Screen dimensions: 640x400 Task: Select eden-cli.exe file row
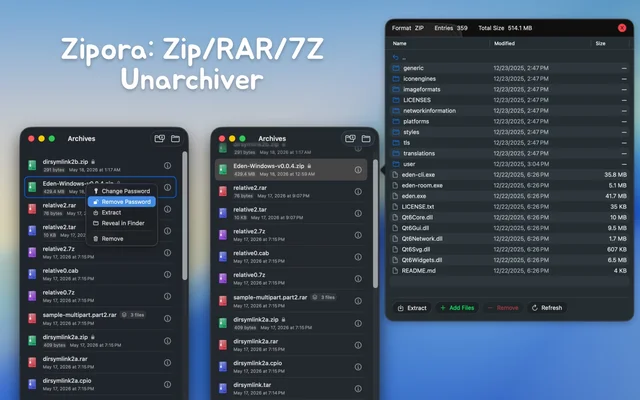click(509, 175)
